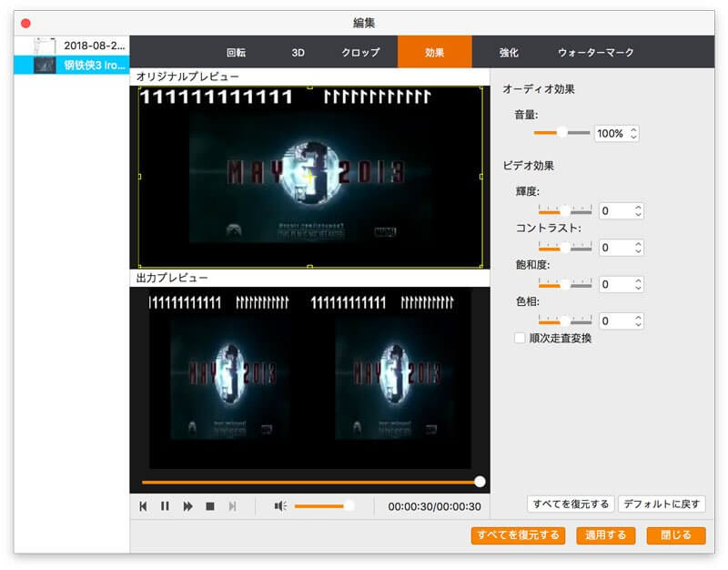Click the left-middle crop handle in original preview

tap(139, 177)
